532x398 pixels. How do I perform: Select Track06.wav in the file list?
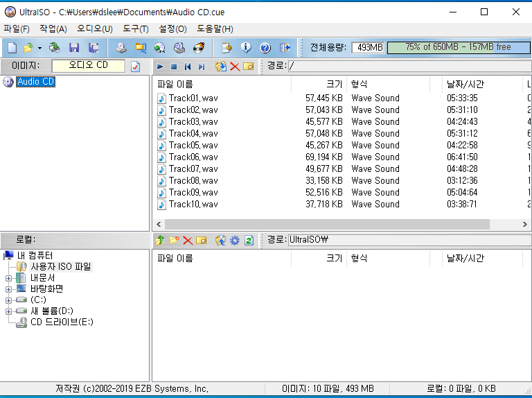tap(193, 157)
